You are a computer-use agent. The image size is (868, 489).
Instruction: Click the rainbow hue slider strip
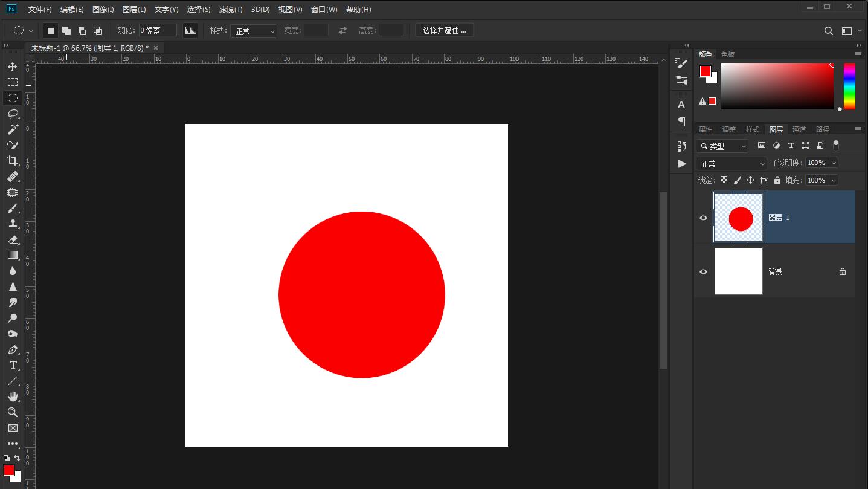point(849,86)
